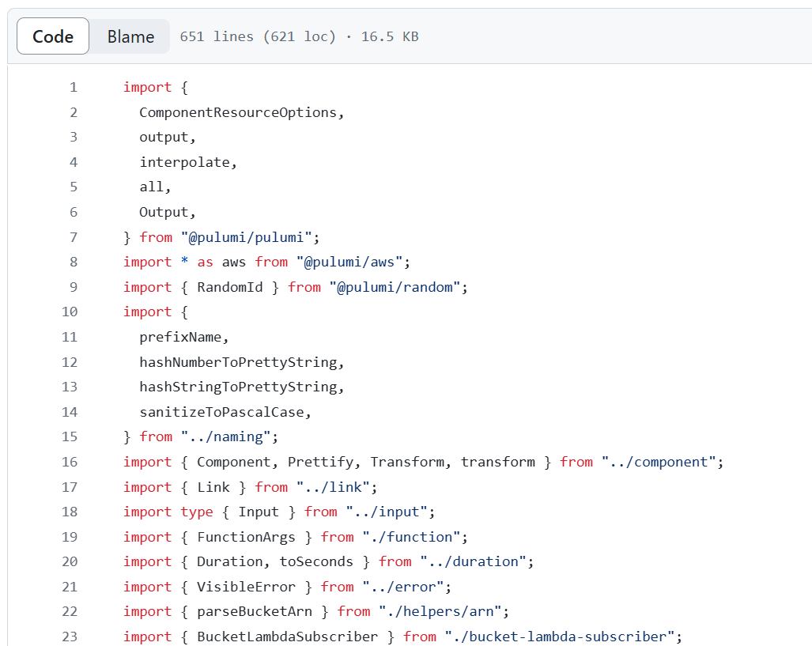Select line number 15

[x=69, y=436]
